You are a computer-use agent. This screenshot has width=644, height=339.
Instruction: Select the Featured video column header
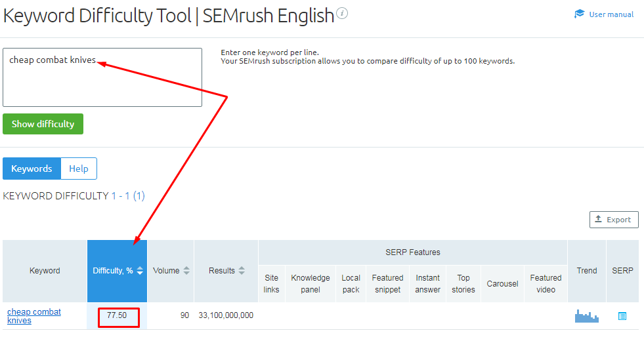tap(546, 284)
